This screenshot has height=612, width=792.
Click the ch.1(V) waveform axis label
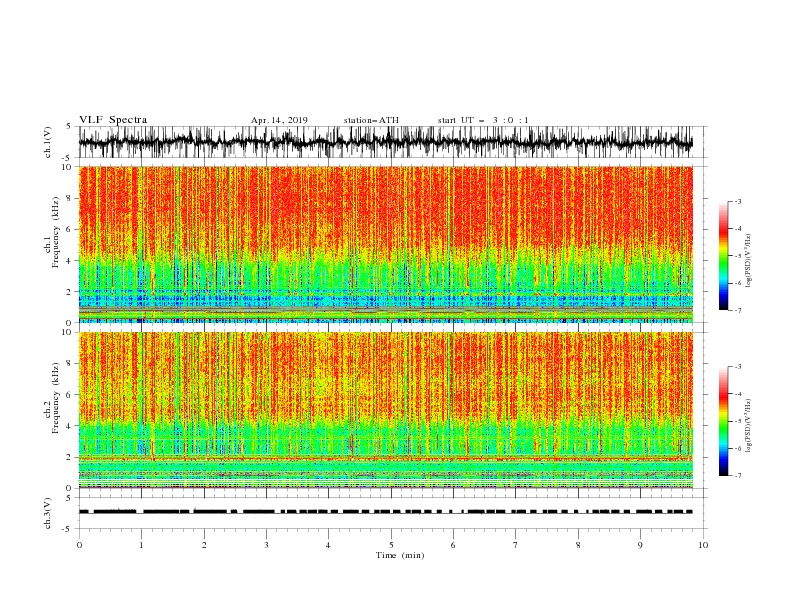click(x=48, y=142)
